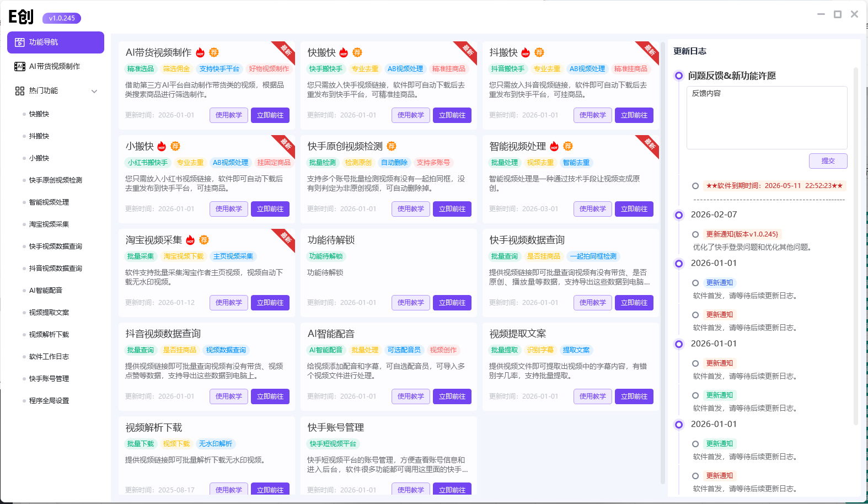Image resolution: width=868 pixels, height=504 pixels.
Task: Open 使用教学 for 快手原创视频检测
Action: coord(411,209)
